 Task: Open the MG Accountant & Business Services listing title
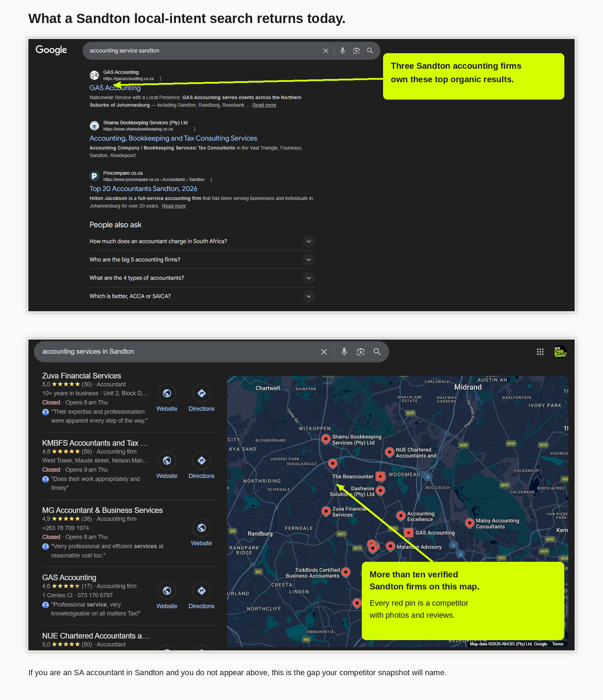point(103,510)
